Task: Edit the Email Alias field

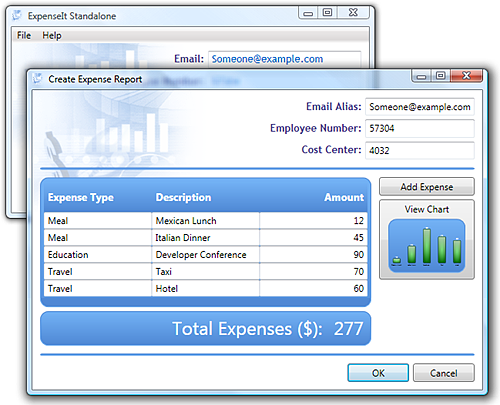Action: pyautogui.click(x=420, y=107)
